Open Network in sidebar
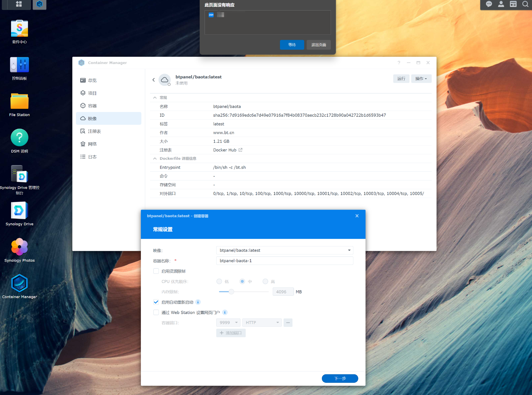 click(x=109, y=144)
